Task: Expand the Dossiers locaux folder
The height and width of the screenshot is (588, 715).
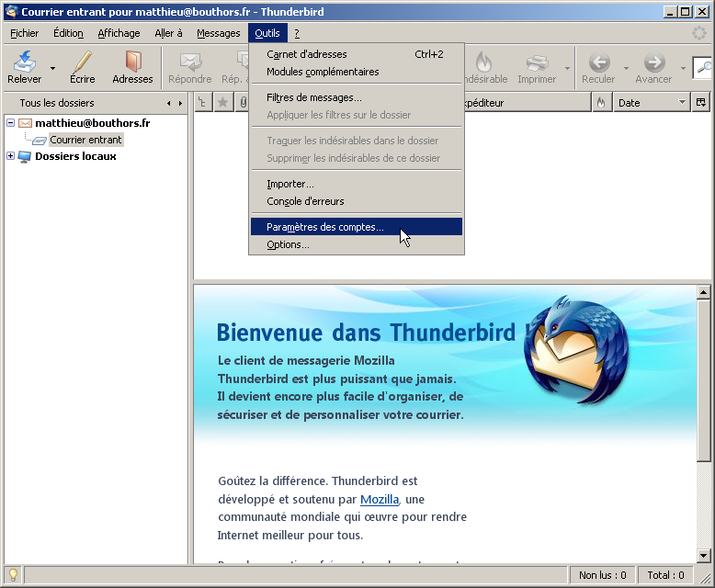Action: coord(11,156)
